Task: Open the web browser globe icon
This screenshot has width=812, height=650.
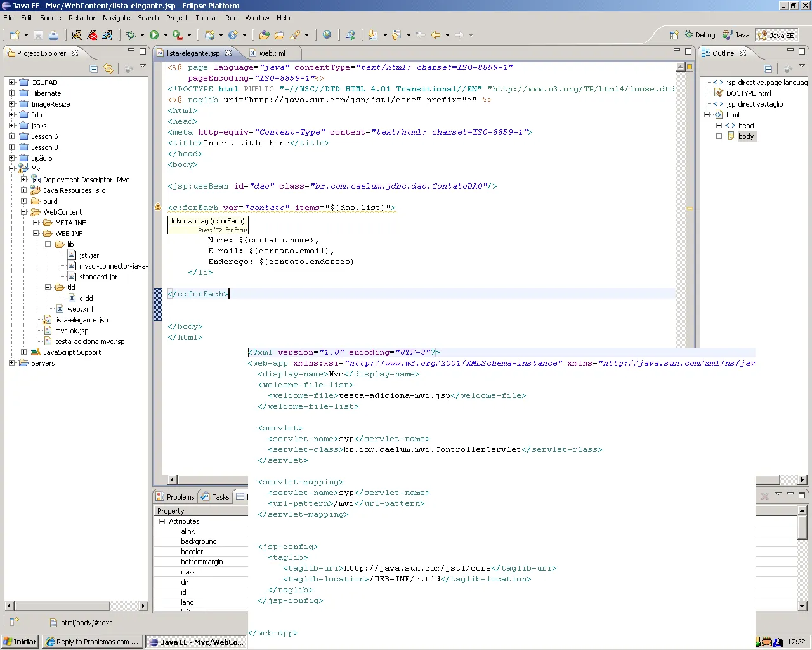Action: (x=327, y=36)
